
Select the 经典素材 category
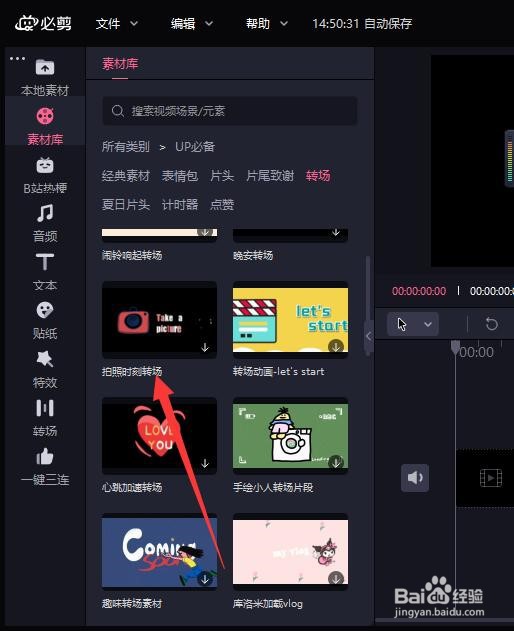126,176
